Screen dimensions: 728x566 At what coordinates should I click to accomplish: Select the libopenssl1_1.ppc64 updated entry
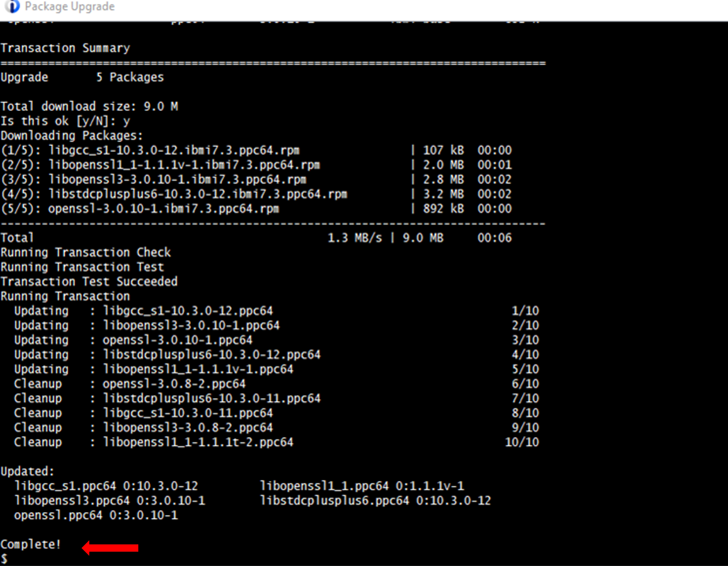[x=362, y=485]
